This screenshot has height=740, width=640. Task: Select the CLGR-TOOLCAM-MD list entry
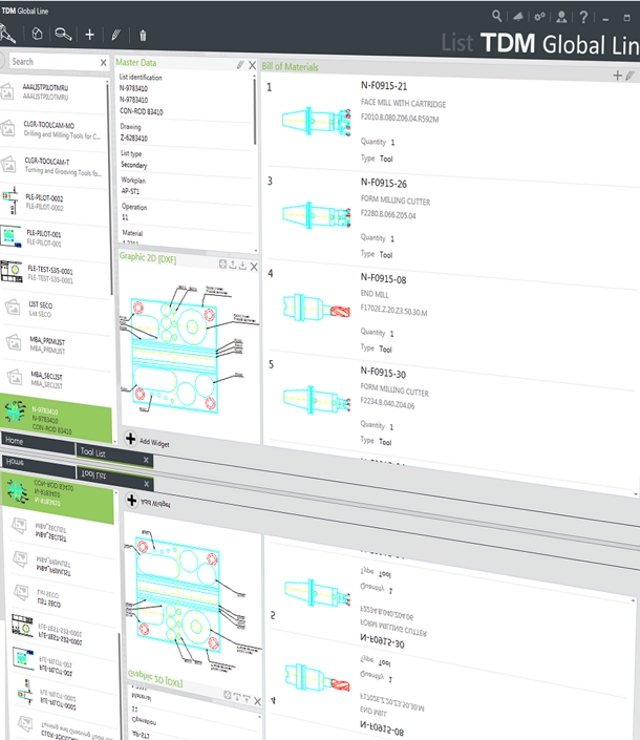pos(53,131)
